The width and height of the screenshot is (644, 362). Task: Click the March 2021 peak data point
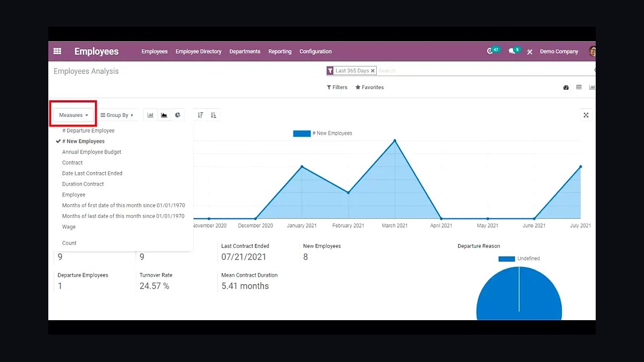395,141
